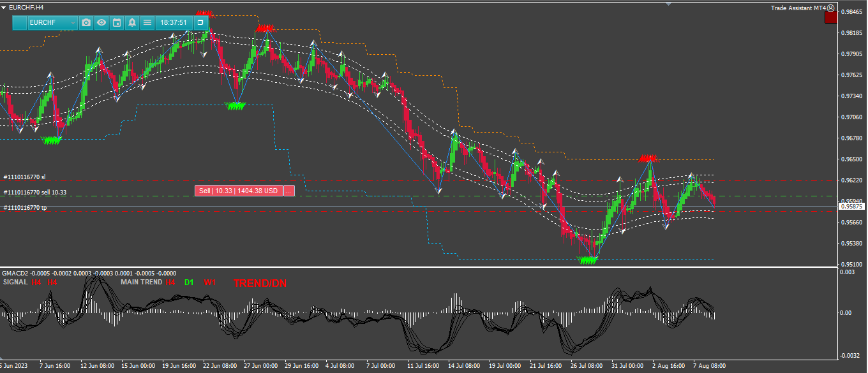Click the blank teal square left of EURCHF

pos(20,22)
